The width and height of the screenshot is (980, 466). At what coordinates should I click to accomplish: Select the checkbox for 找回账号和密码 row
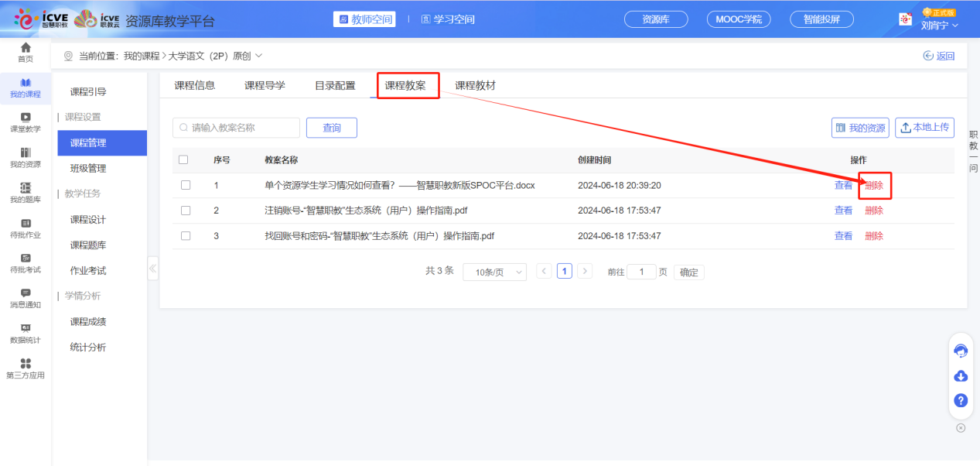click(186, 235)
